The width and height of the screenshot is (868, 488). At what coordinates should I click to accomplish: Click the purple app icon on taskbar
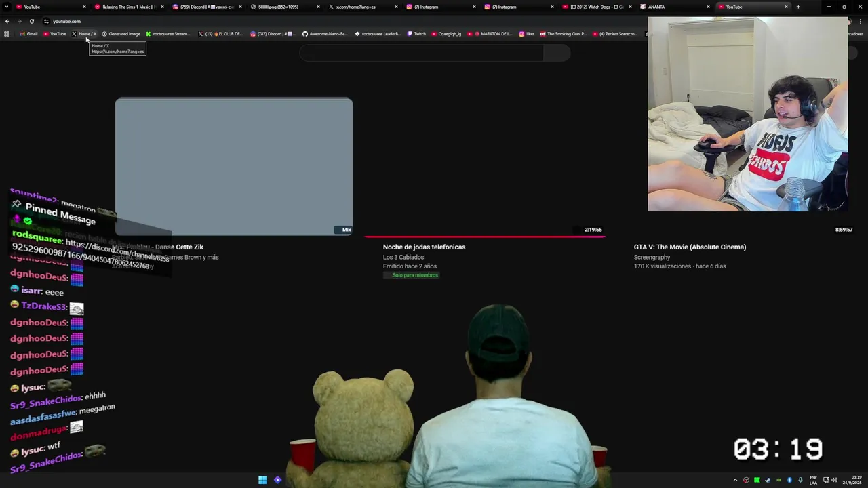point(277,480)
